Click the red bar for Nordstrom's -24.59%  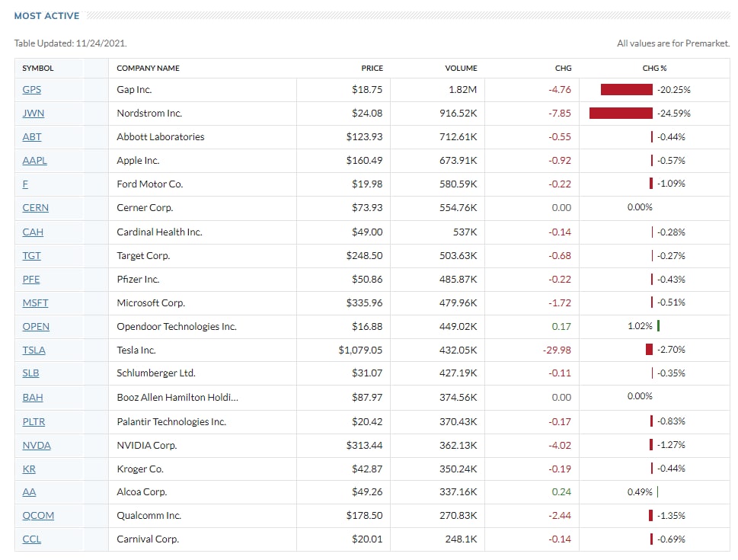coord(621,113)
